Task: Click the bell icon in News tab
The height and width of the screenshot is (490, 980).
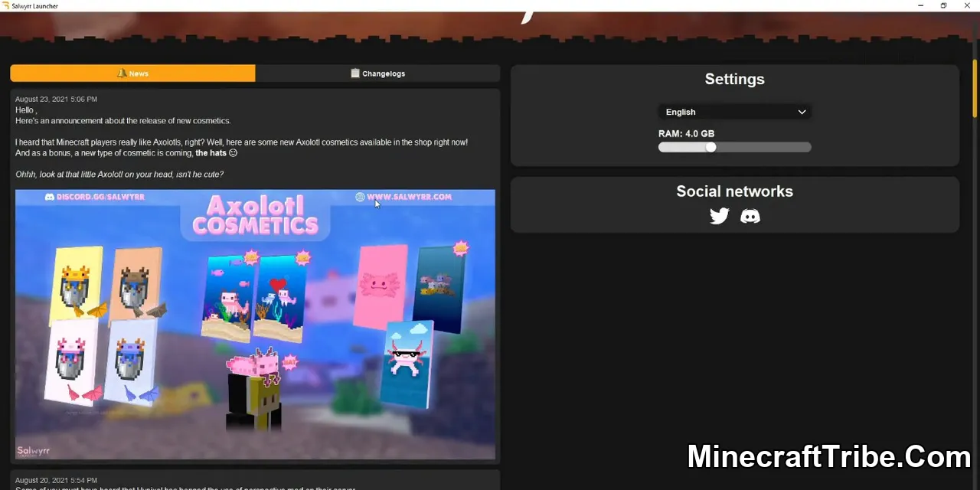Action: [122, 73]
